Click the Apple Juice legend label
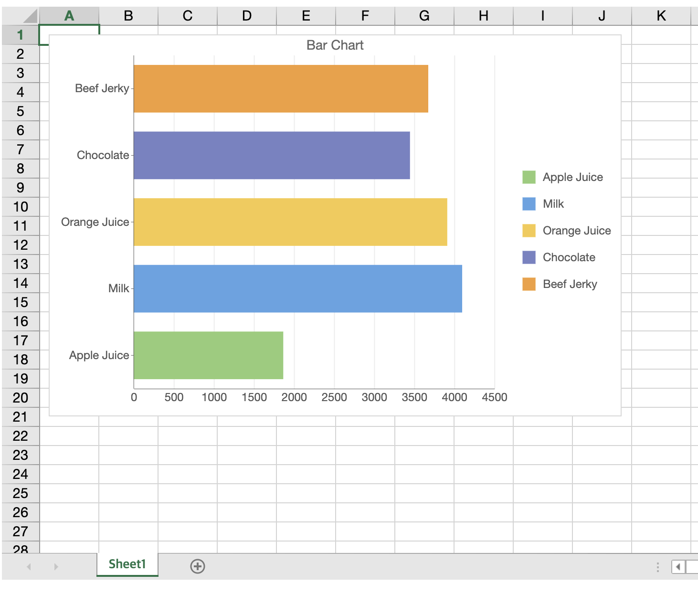The image size is (698, 616). (573, 177)
